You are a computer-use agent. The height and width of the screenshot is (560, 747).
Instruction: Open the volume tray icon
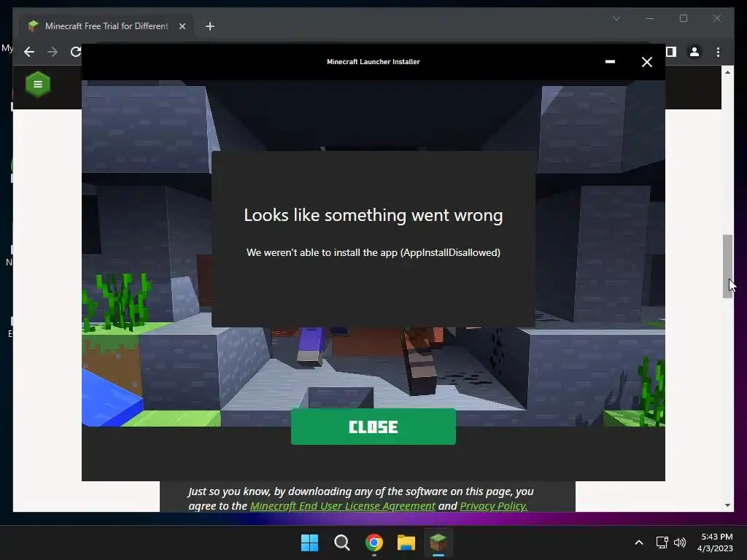[x=680, y=542]
